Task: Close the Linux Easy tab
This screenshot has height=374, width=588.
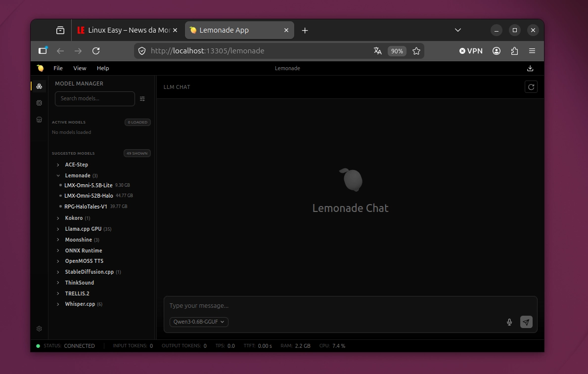Action: (175, 30)
